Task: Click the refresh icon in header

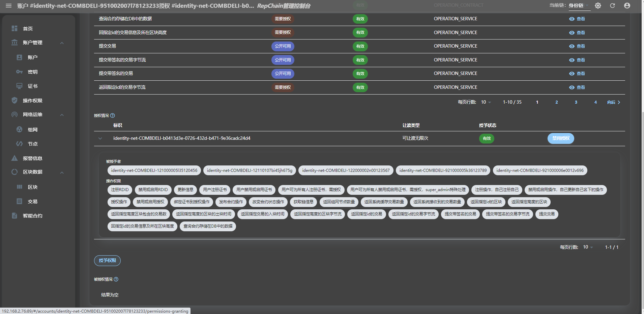Action: point(612,6)
